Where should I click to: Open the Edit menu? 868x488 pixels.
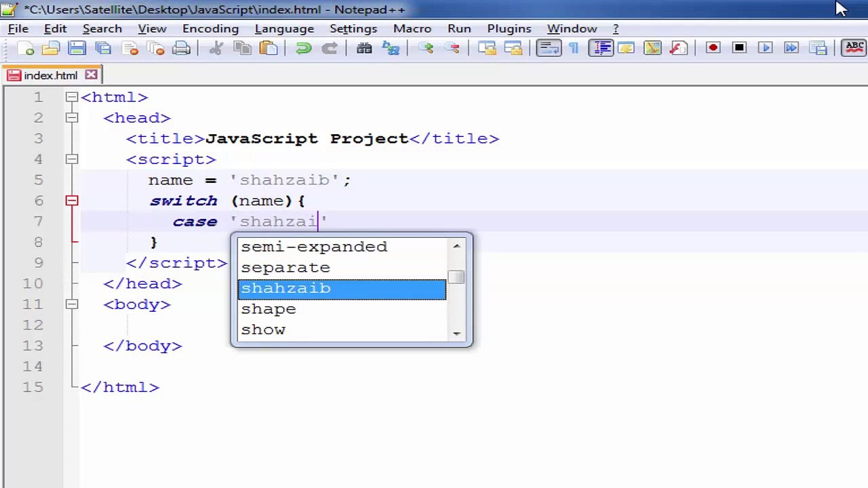[55, 28]
